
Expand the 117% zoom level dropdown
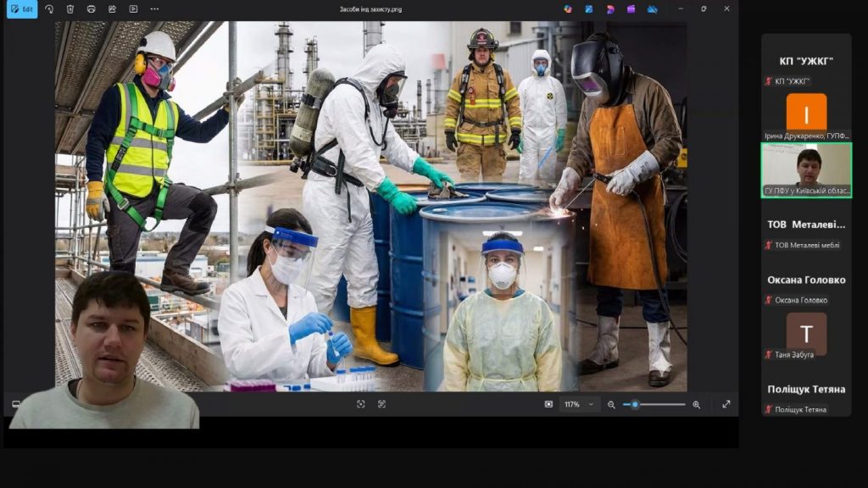580,404
